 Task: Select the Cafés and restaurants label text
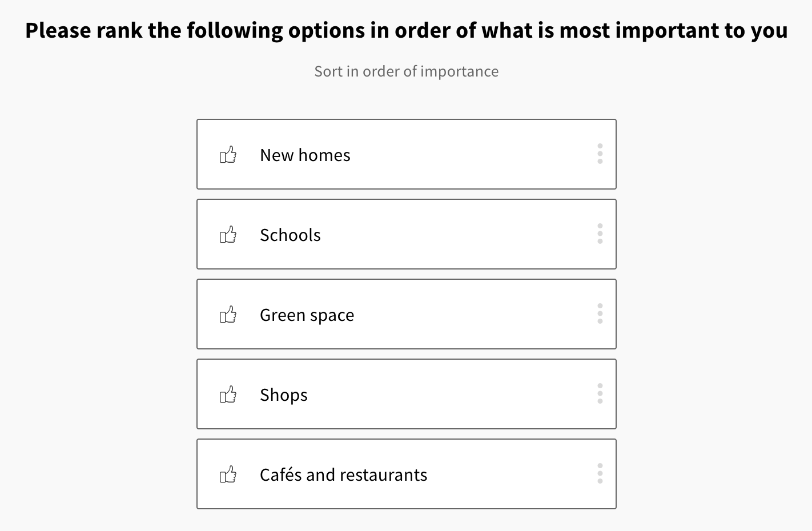(343, 475)
